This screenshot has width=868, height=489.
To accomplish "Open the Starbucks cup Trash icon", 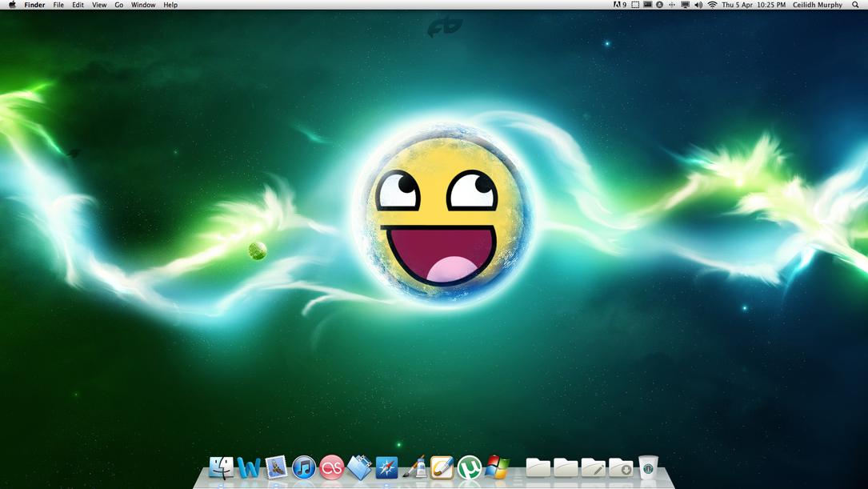I will click(x=648, y=467).
